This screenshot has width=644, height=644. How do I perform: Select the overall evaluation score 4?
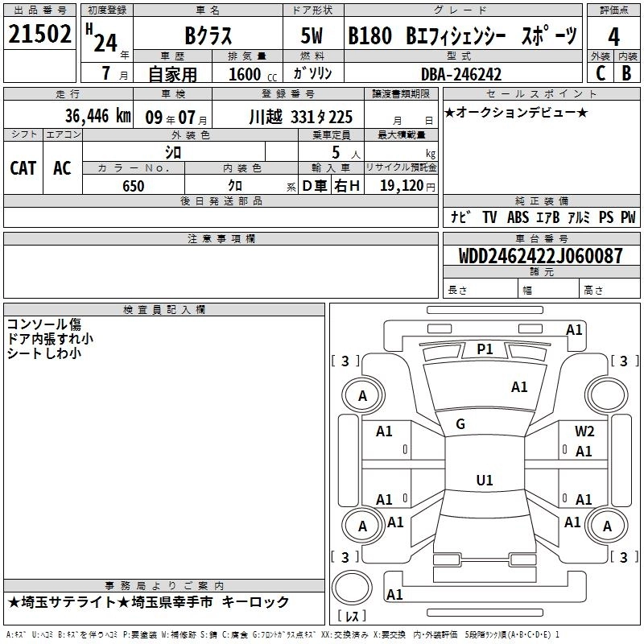[613, 37]
